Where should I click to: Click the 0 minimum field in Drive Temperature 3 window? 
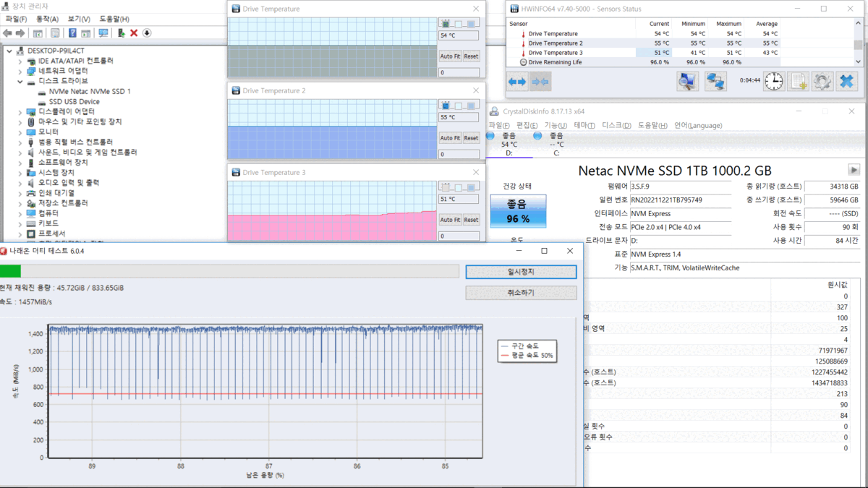point(459,236)
